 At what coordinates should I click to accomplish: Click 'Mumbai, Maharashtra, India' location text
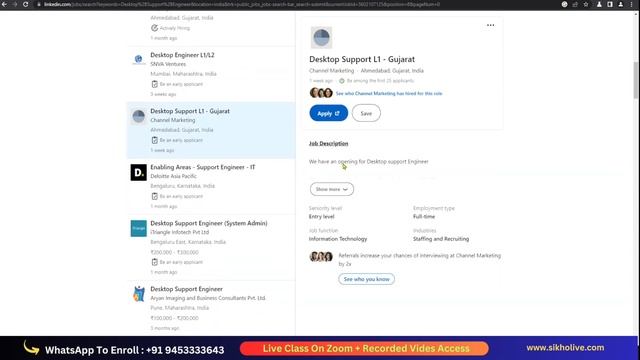183,74
